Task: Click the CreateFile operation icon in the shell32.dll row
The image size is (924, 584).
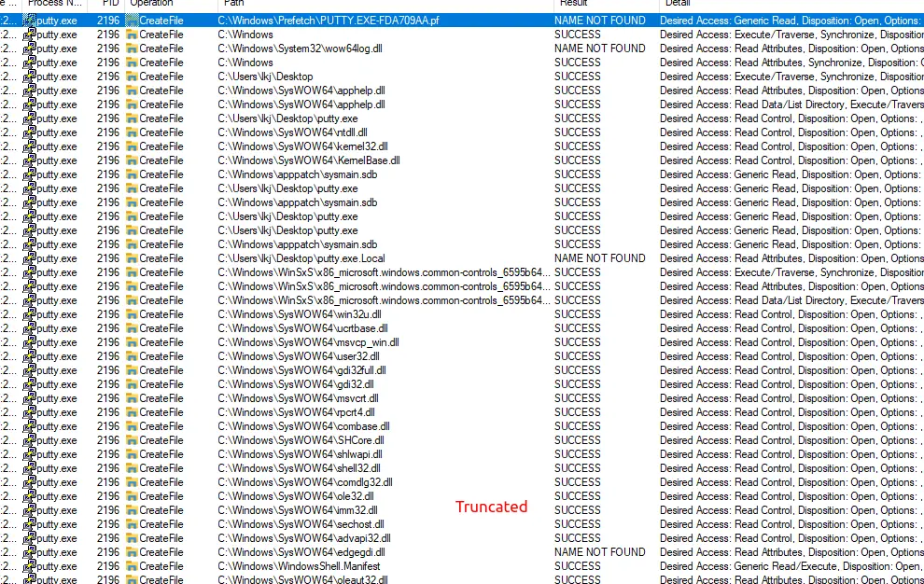Action: pos(132,468)
